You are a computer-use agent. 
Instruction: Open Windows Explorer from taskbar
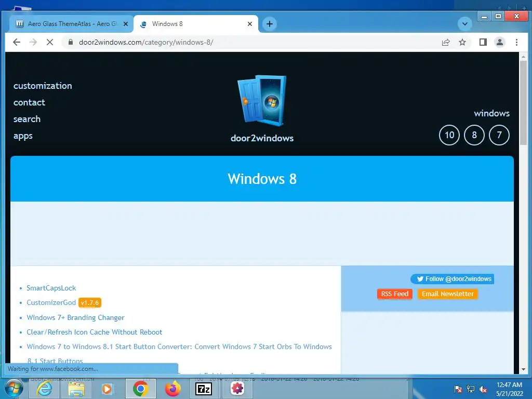click(76, 389)
